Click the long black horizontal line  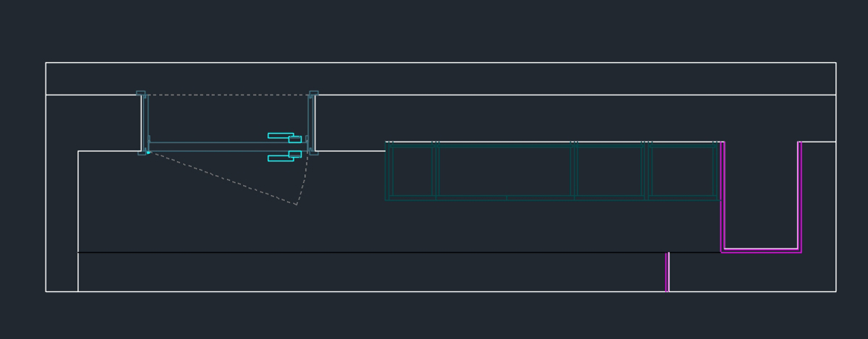point(362,252)
